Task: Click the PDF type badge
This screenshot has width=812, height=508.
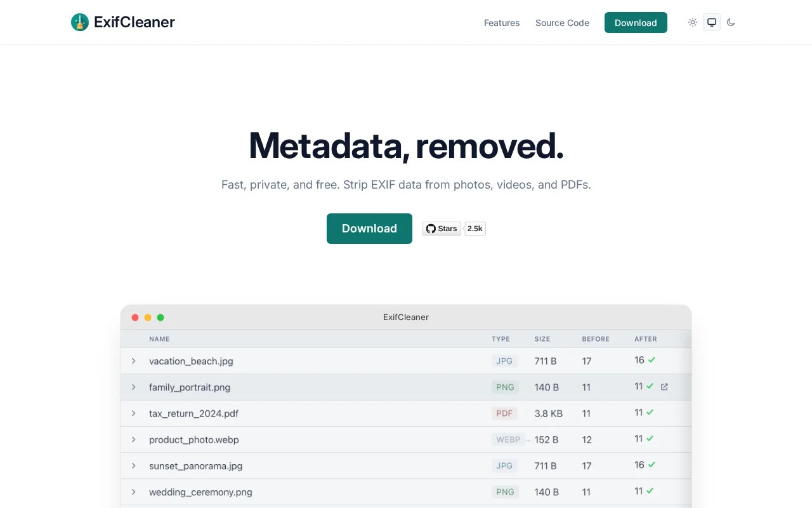Action: (x=504, y=413)
